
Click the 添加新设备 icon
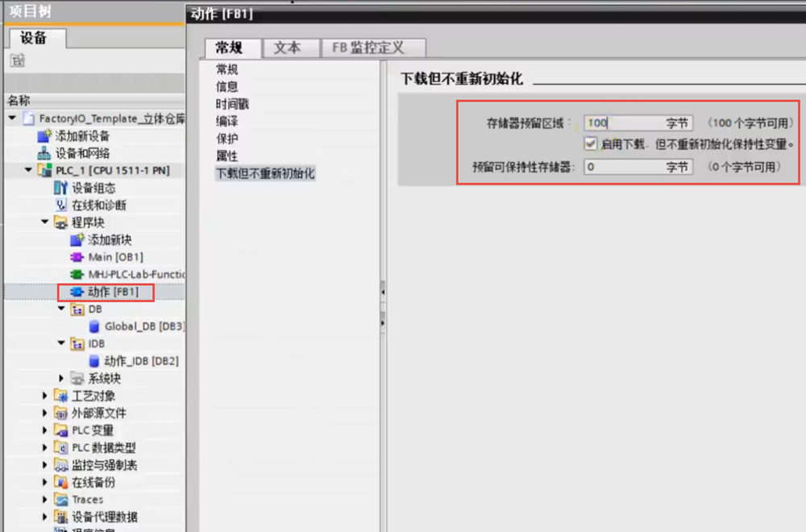tap(44, 136)
